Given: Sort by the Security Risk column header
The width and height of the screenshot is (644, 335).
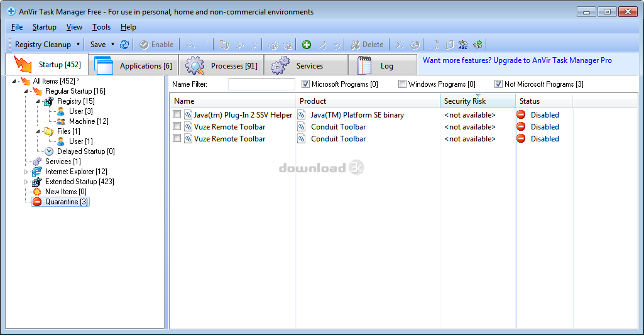Looking at the screenshot, I should pyautogui.click(x=478, y=101).
